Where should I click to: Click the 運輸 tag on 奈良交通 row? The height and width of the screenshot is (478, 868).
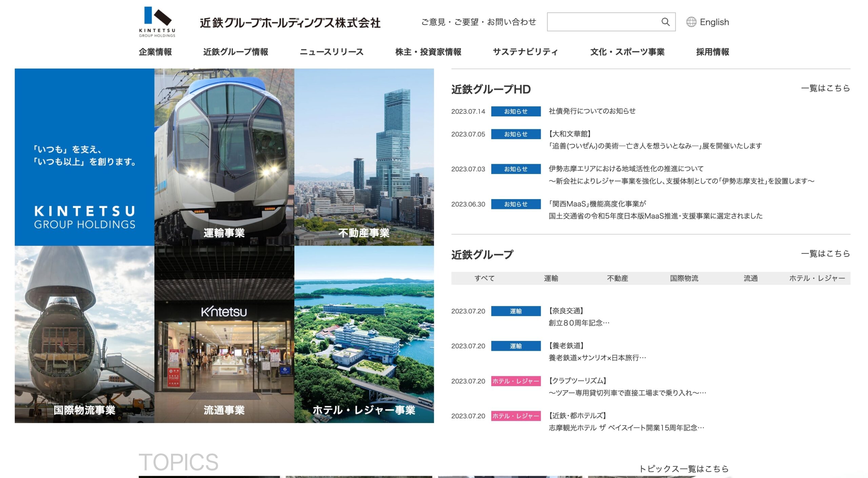coord(516,311)
